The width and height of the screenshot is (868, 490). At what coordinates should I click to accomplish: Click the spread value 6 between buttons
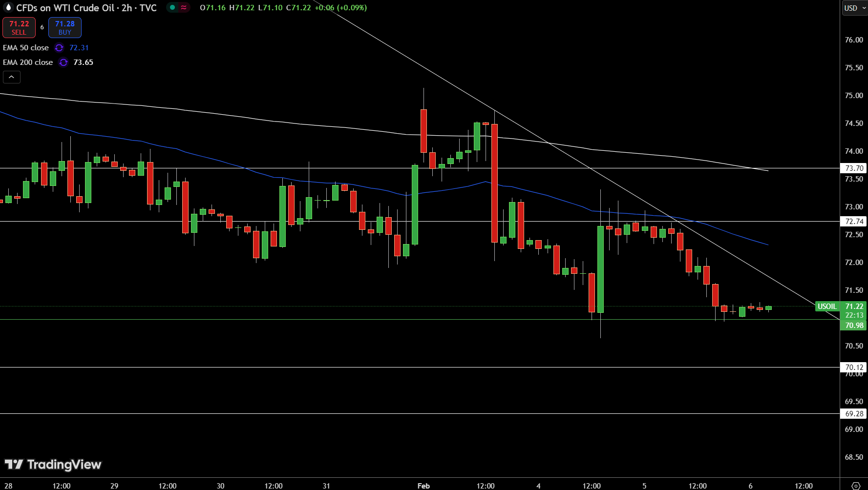click(x=42, y=27)
